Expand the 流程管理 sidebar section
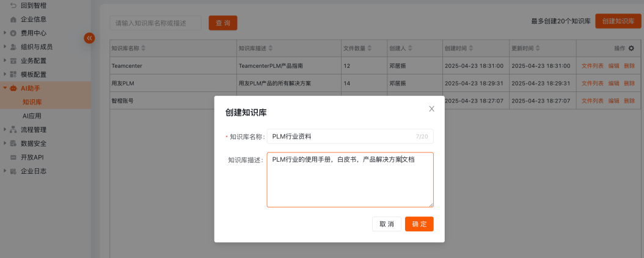This screenshot has width=644, height=258. [x=5, y=129]
